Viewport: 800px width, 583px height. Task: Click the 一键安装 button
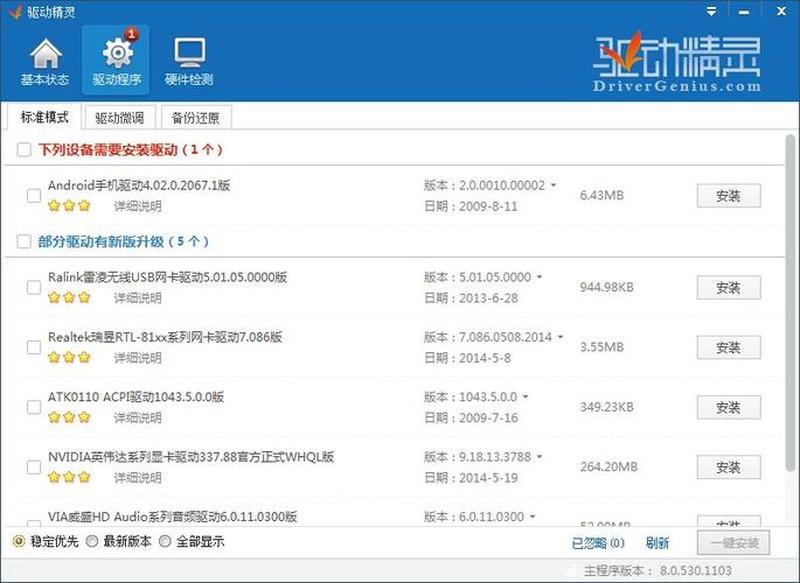pyautogui.click(x=734, y=543)
